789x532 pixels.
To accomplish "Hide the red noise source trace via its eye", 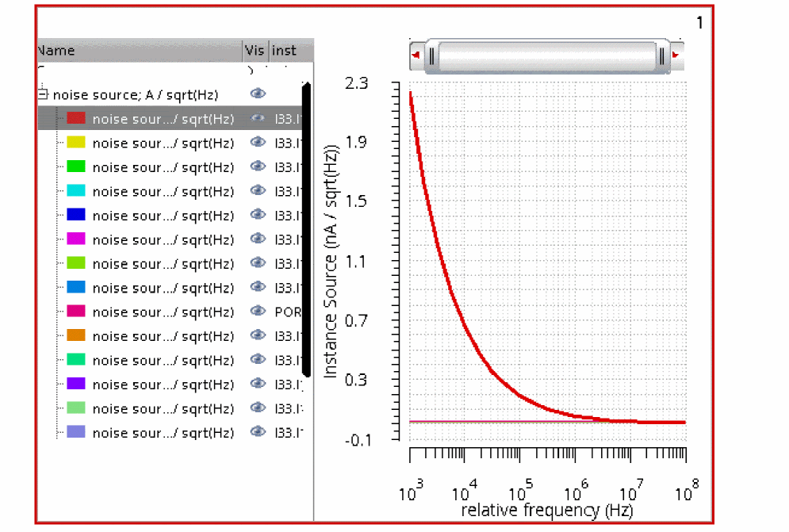I will click(x=258, y=118).
